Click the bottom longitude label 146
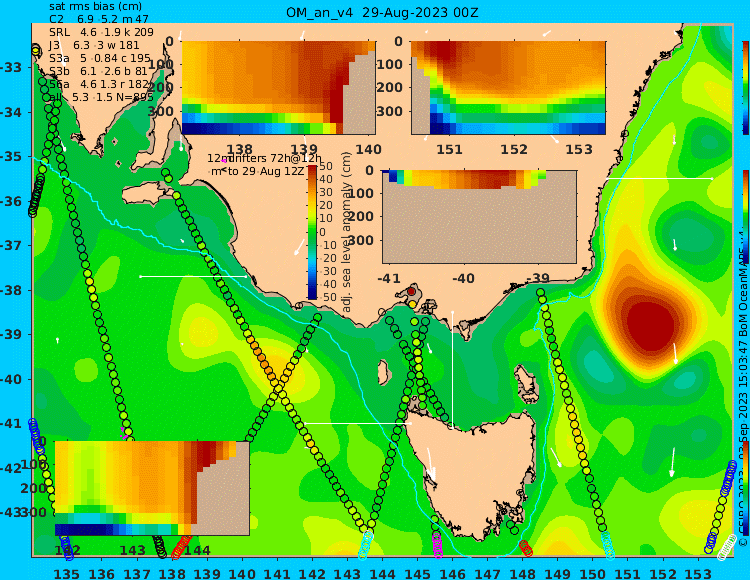 [452, 573]
